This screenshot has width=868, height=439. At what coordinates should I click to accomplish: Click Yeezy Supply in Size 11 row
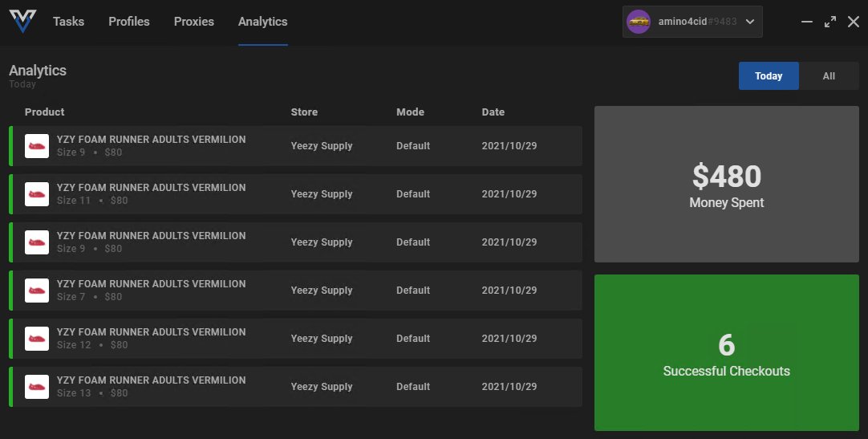(x=322, y=194)
